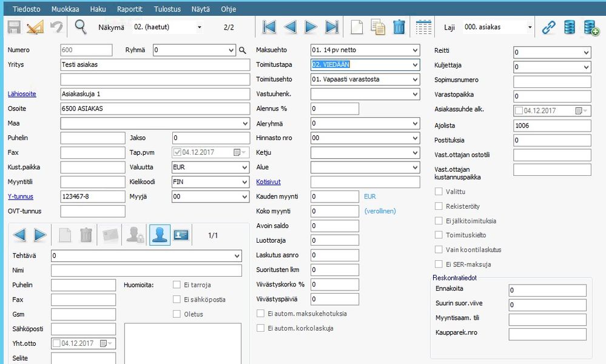Delete record with top trash can icon

[x=399, y=27]
